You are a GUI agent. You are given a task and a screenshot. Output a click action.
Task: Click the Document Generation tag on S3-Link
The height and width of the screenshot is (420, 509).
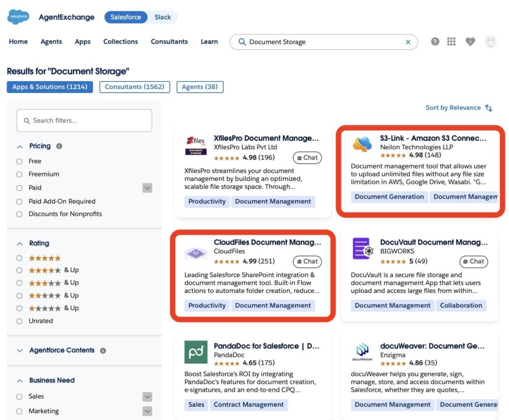tap(389, 197)
